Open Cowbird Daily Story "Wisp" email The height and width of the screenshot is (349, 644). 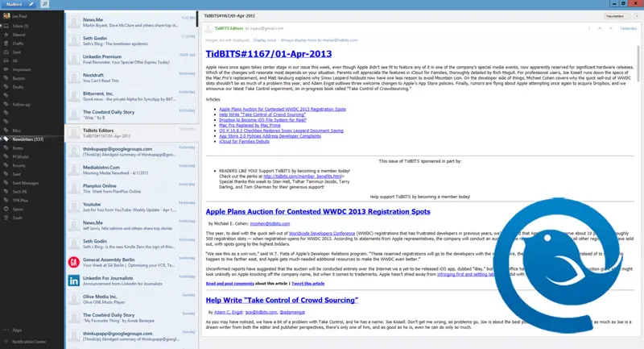[131, 114]
